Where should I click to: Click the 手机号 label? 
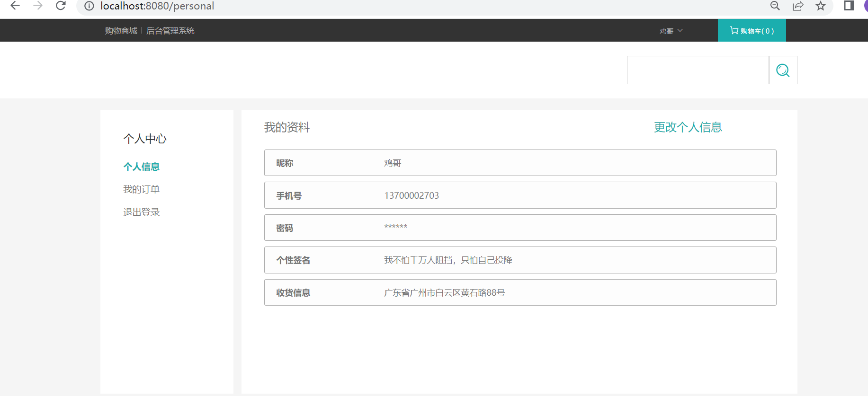click(289, 196)
